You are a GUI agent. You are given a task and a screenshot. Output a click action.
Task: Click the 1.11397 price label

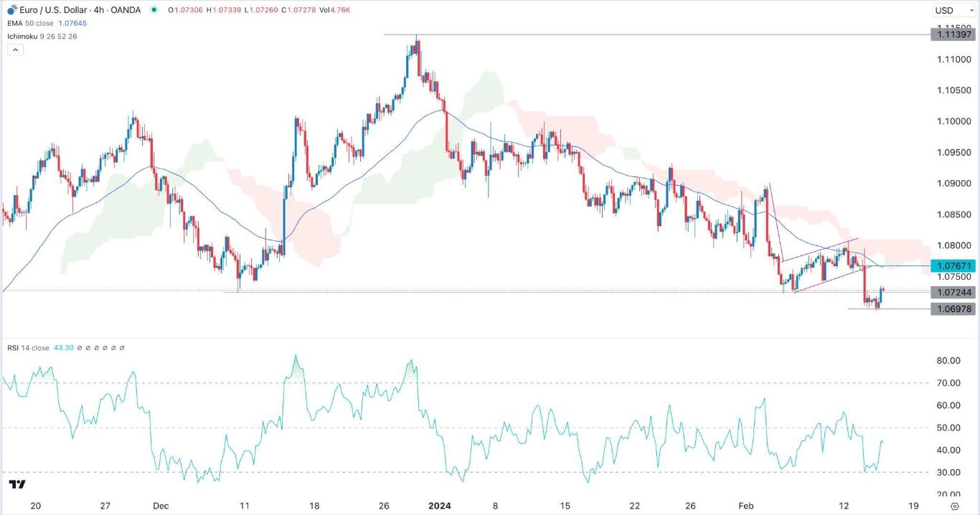[953, 34]
